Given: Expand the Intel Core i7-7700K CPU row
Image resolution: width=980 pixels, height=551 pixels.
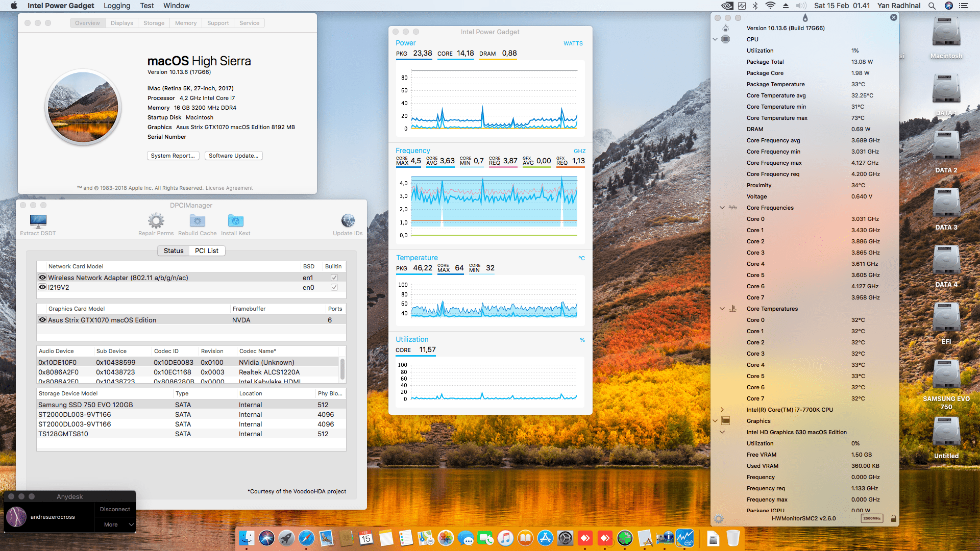Looking at the screenshot, I should coord(722,410).
